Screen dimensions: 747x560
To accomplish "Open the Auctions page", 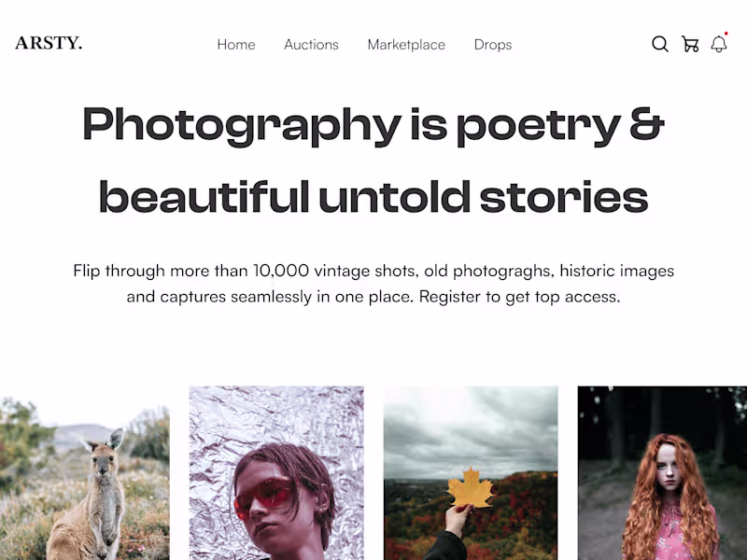I will (x=311, y=45).
